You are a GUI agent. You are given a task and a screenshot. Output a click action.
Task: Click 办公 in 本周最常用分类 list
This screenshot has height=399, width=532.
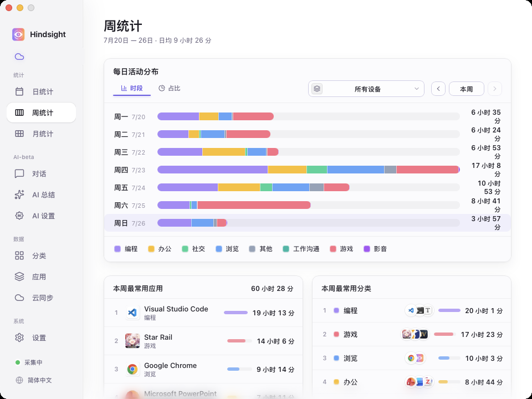pyautogui.click(x=350, y=382)
